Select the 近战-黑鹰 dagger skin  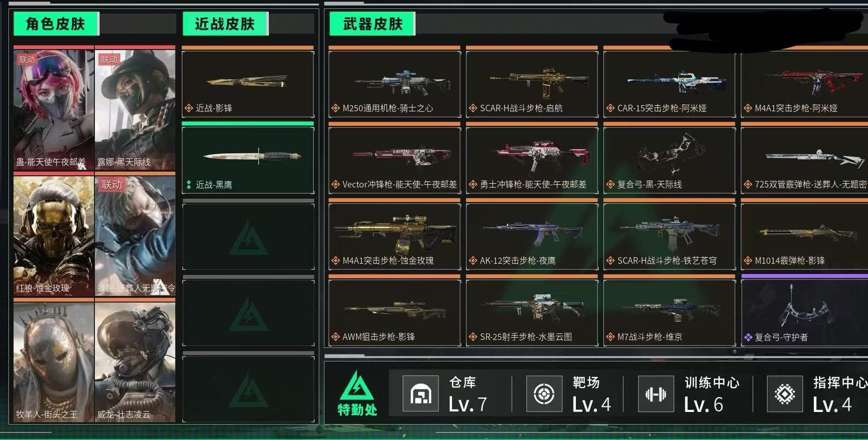[x=248, y=160]
